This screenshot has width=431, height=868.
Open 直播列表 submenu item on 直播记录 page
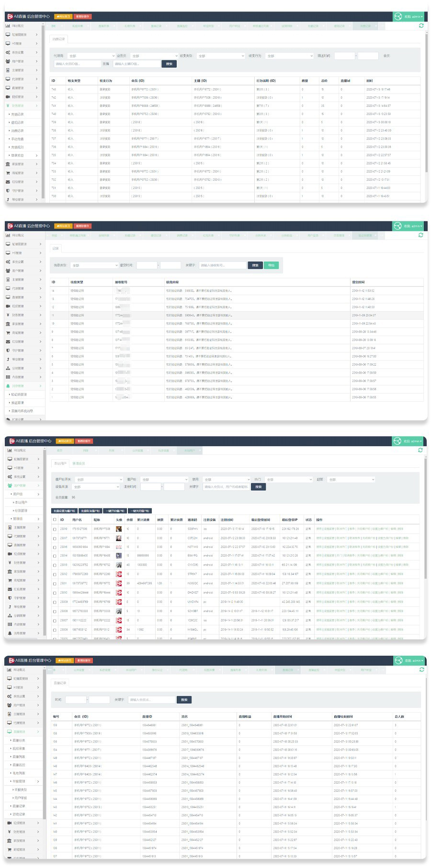point(19,757)
